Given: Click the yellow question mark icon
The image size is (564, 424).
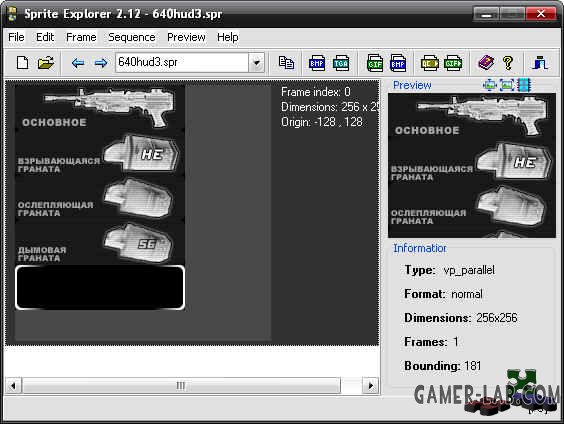Looking at the screenshot, I should pyautogui.click(x=508, y=63).
